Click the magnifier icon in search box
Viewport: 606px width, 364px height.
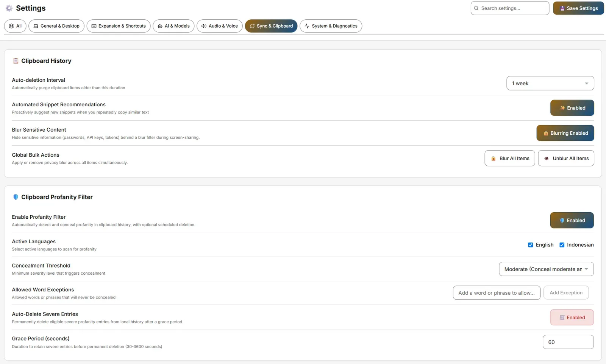pos(476,8)
